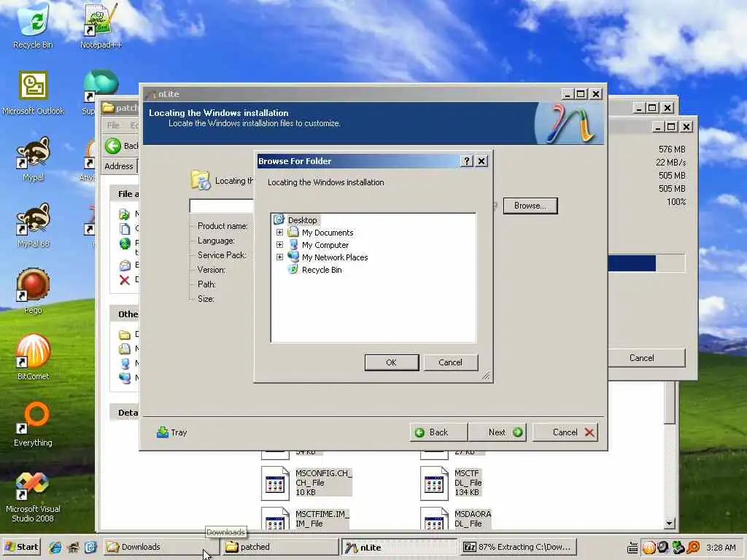Click the nLite Cancel button with the red X
This screenshot has width=747, height=560.
[x=565, y=432]
